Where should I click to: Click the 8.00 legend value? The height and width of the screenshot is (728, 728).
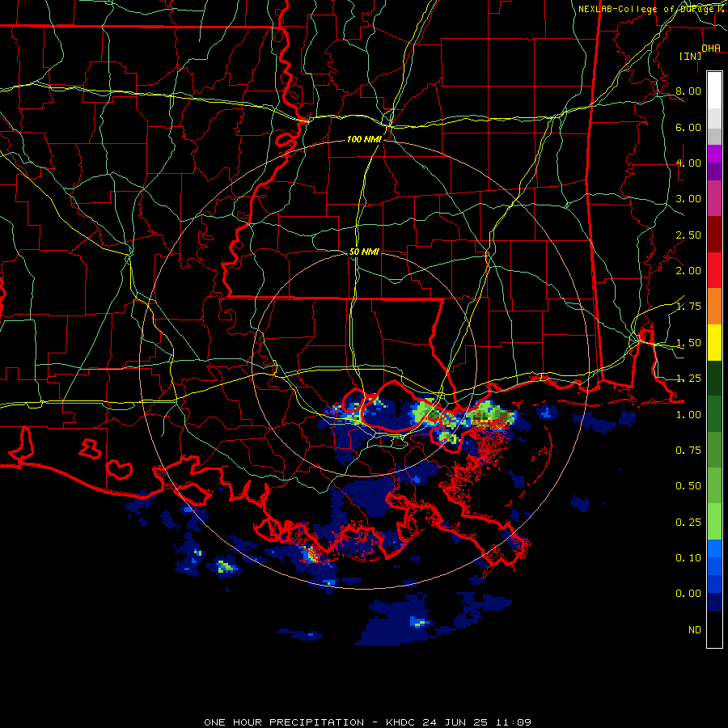coord(688,91)
